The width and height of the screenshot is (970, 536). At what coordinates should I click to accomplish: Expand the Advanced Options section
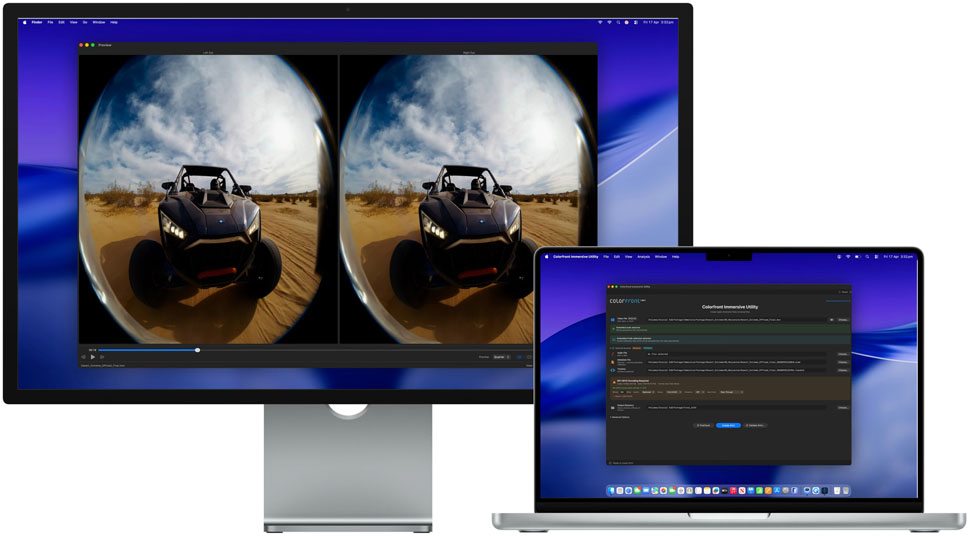[620, 417]
